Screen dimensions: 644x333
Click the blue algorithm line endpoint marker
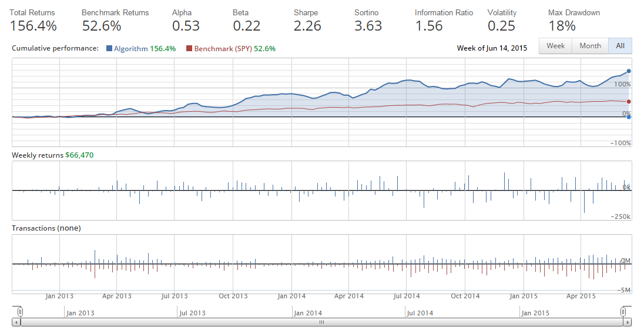629,71
